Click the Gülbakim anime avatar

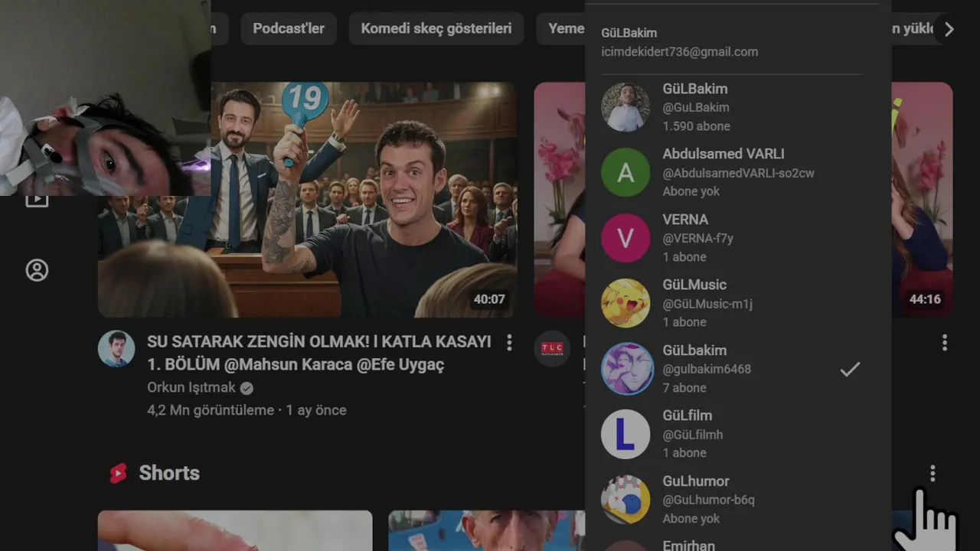(626, 369)
